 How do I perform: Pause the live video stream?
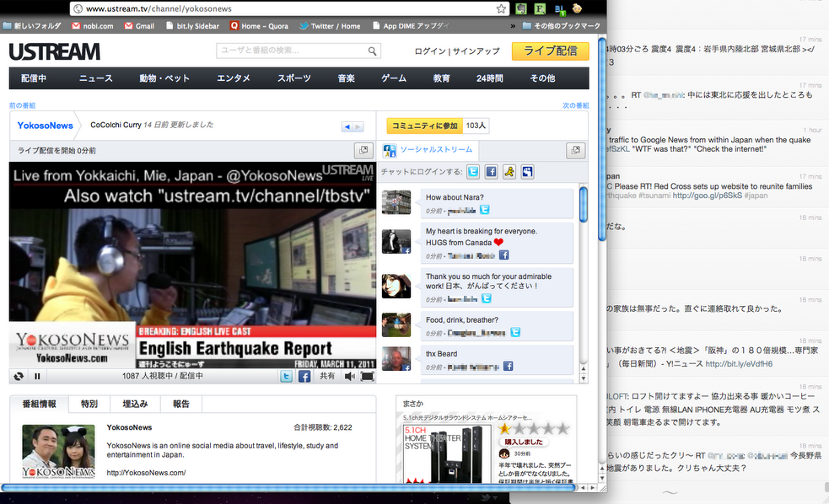[x=37, y=376]
